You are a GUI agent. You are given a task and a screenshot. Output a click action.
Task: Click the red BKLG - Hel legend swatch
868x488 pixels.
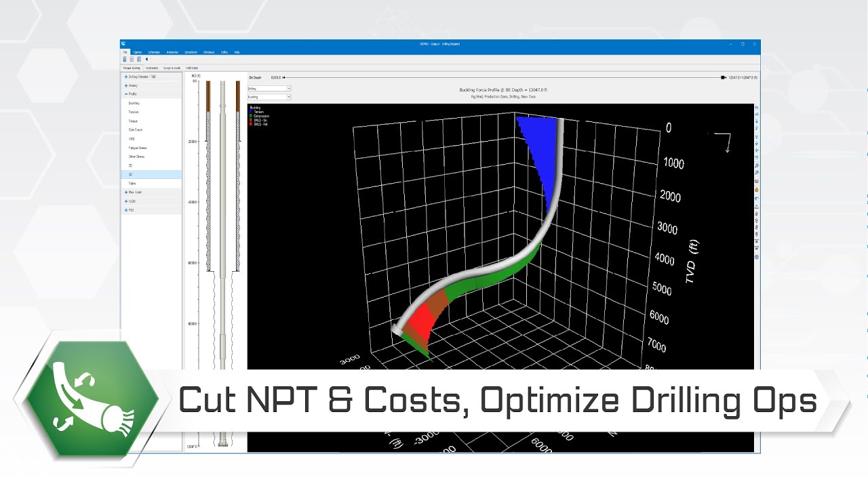[251, 125]
